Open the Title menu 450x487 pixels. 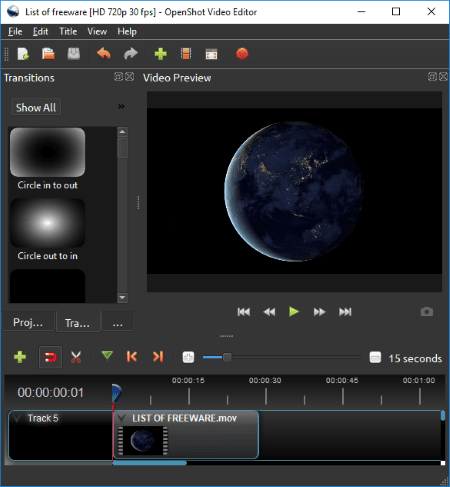tap(68, 32)
